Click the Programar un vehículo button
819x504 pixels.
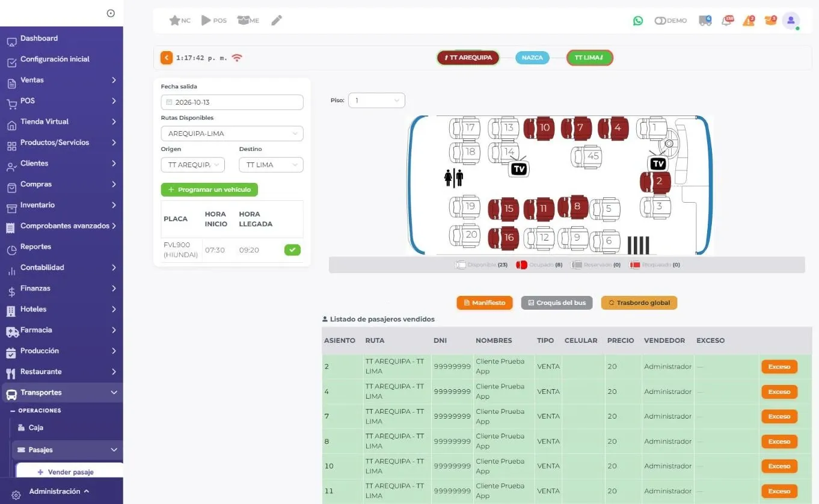(x=209, y=189)
